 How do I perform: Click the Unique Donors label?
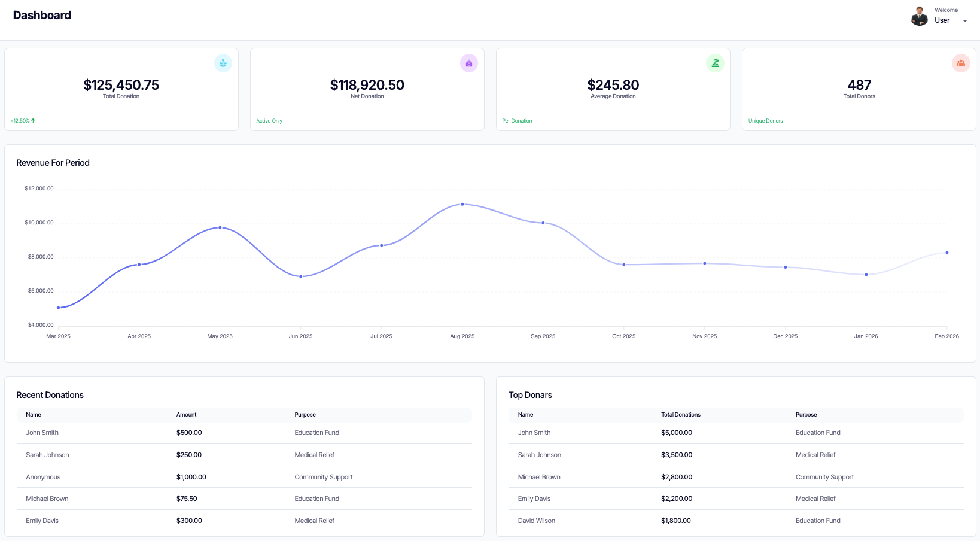[765, 120]
